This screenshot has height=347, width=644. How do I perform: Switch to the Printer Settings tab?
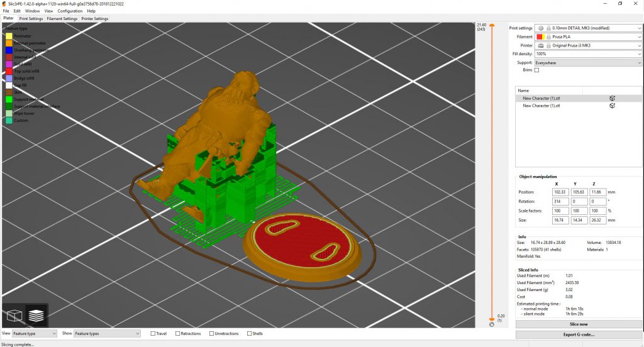tap(95, 18)
